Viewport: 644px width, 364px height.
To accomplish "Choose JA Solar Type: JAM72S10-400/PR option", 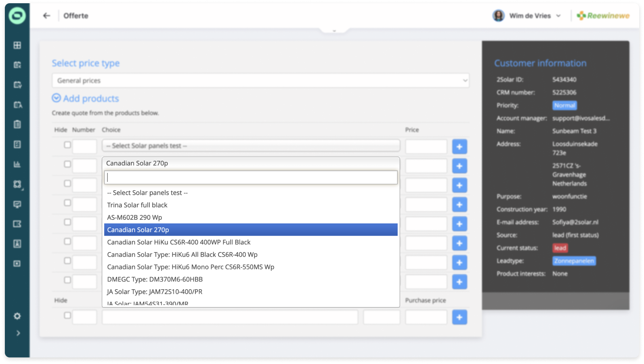I will pyautogui.click(x=251, y=292).
